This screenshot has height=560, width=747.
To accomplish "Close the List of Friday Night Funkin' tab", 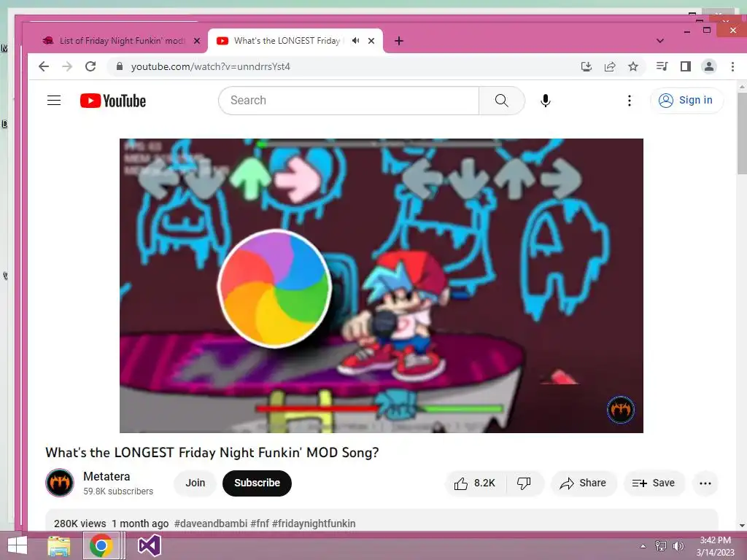I will pyautogui.click(x=197, y=41).
